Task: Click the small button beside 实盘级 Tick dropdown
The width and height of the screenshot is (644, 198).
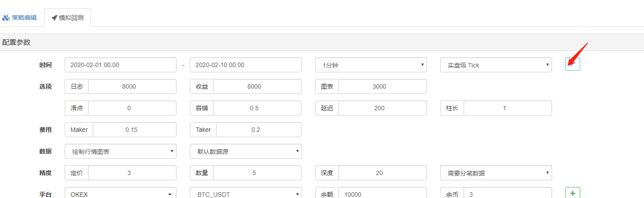Action: [573, 64]
